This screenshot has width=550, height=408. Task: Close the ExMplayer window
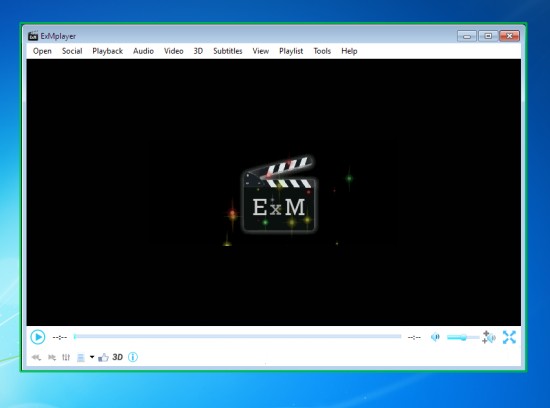pos(509,36)
